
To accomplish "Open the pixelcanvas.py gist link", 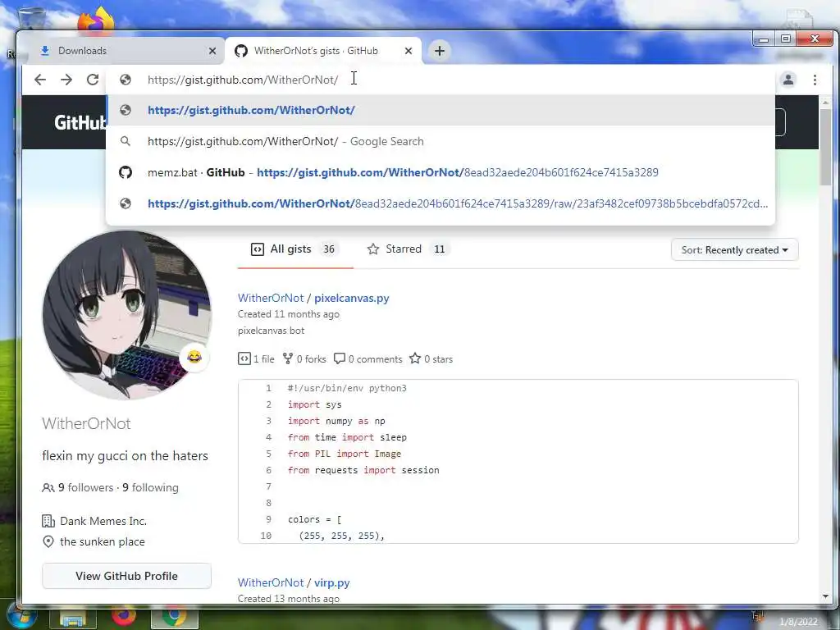I will [351, 298].
